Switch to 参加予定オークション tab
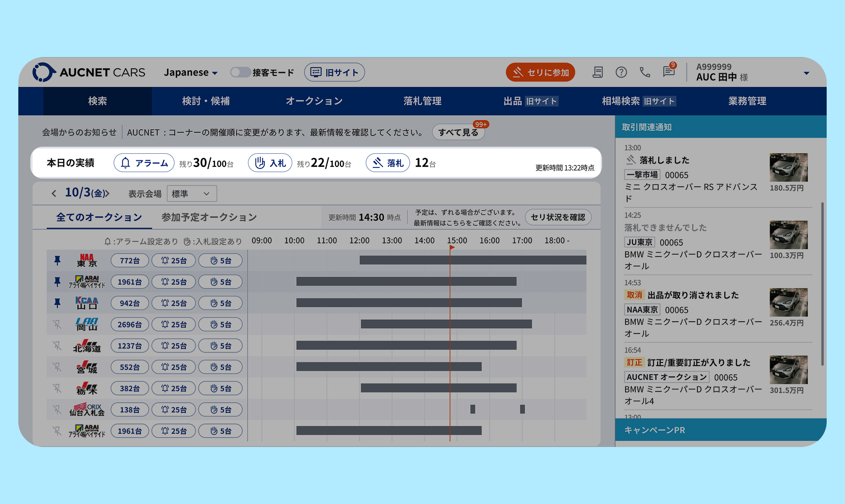 209,217
